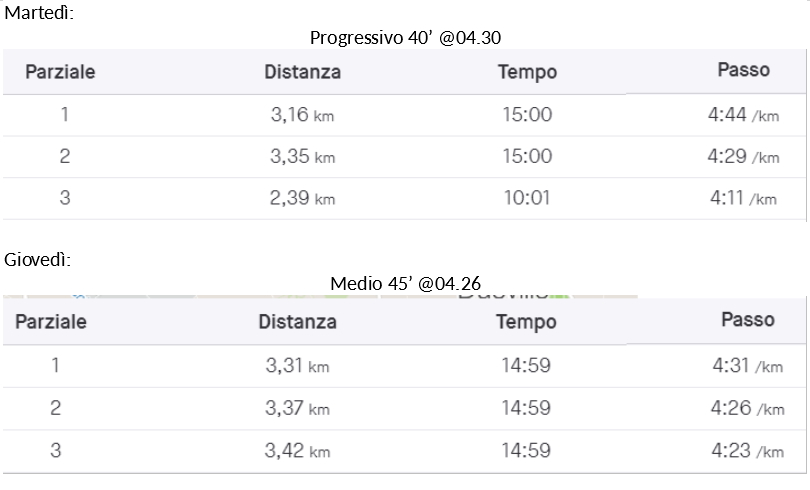Select the 10:01 time cell

[x=527, y=198]
